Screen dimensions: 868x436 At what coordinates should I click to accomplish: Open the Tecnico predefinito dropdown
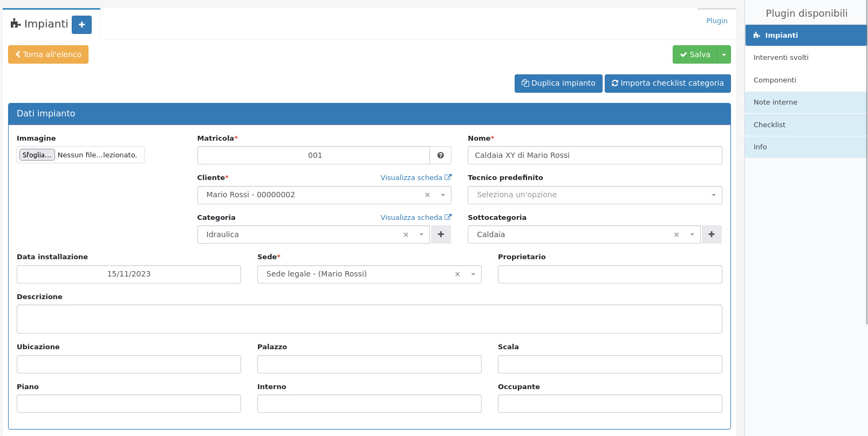point(594,195)
